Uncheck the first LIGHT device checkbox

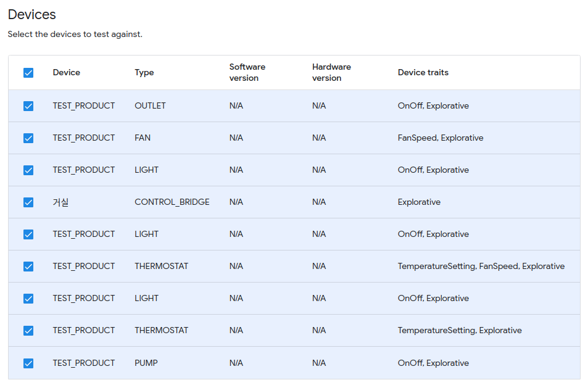28,170
